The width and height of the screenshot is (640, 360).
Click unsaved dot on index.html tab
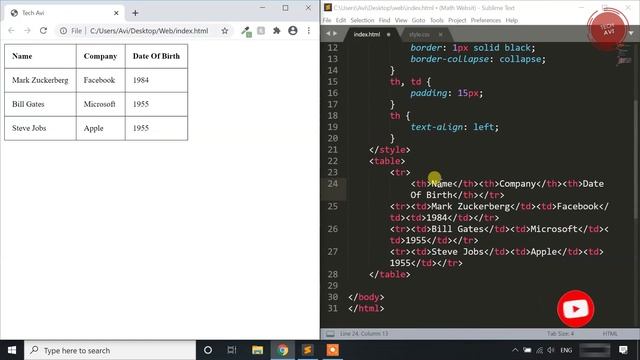click(389, 34)
